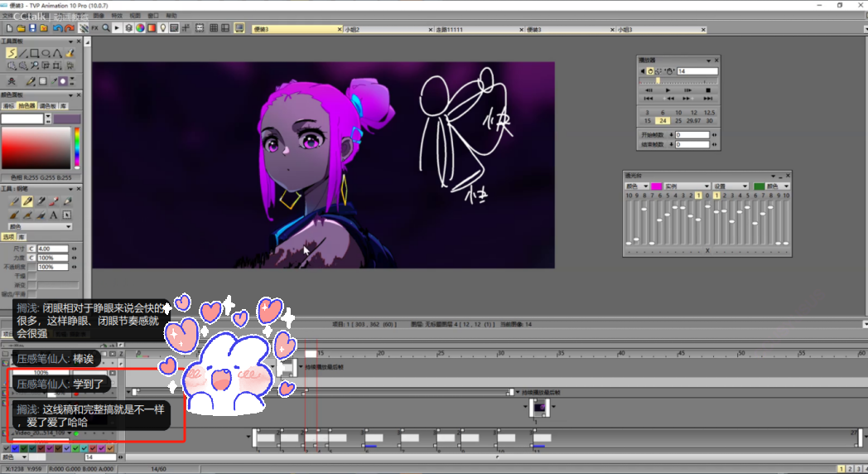
Task: Choose the airbrush with red spray tip
Action: point(54,201)
